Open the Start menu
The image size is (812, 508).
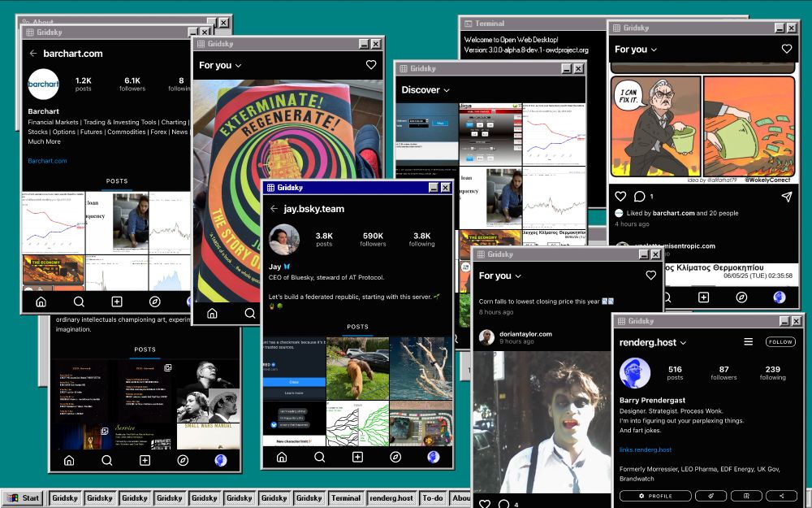(x=24, y=498)
